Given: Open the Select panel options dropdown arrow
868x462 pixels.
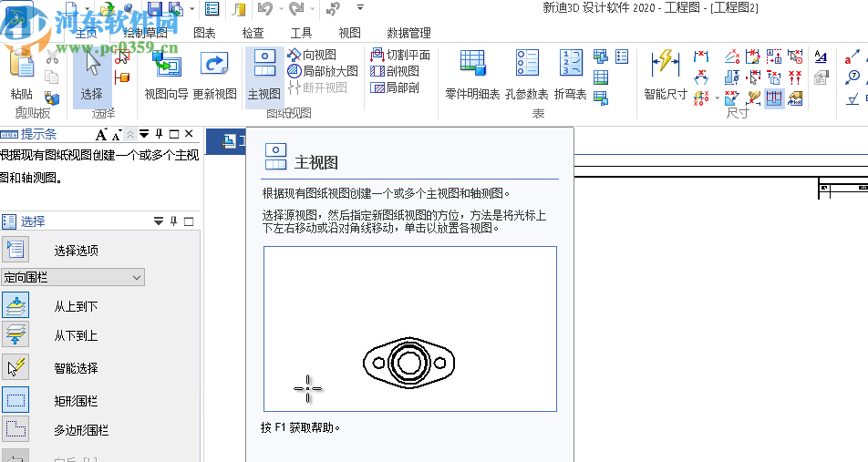Looking at the screenshot, I should click(x=159, y=221).
